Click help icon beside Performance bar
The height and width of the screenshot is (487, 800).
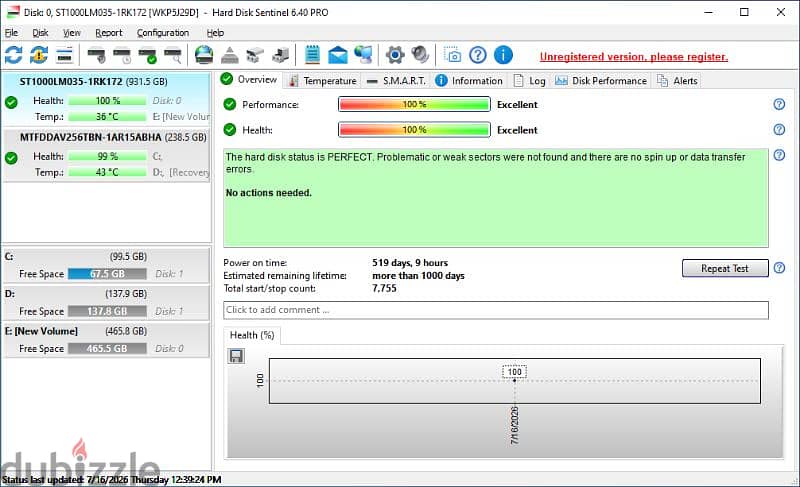click(779, 104)
